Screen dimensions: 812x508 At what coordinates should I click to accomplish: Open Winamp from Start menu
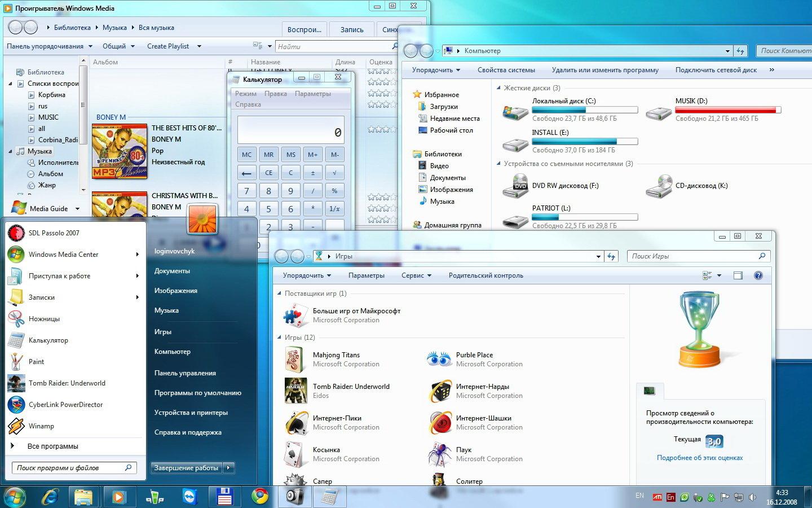point(41,426)
